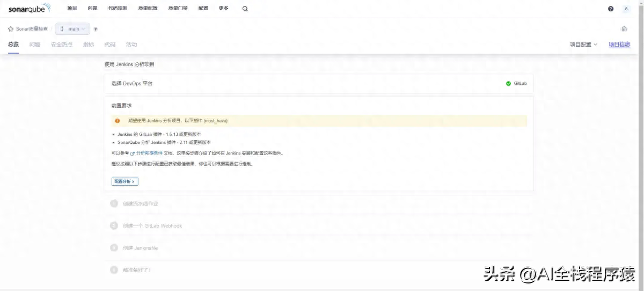Open 质量门禁 in top navigation
Screen dimensions: 644x291
pyautogui.click(x=178, y=9)
